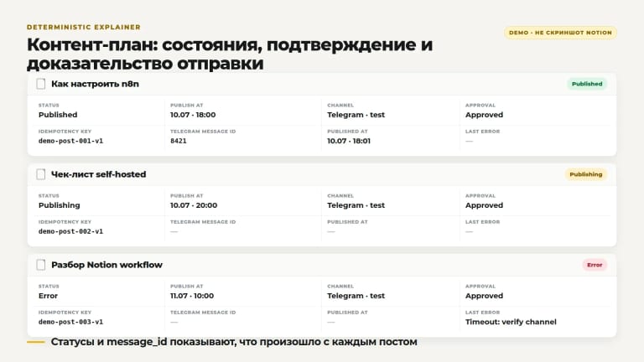Click the green Published status badge

point(587,84)
